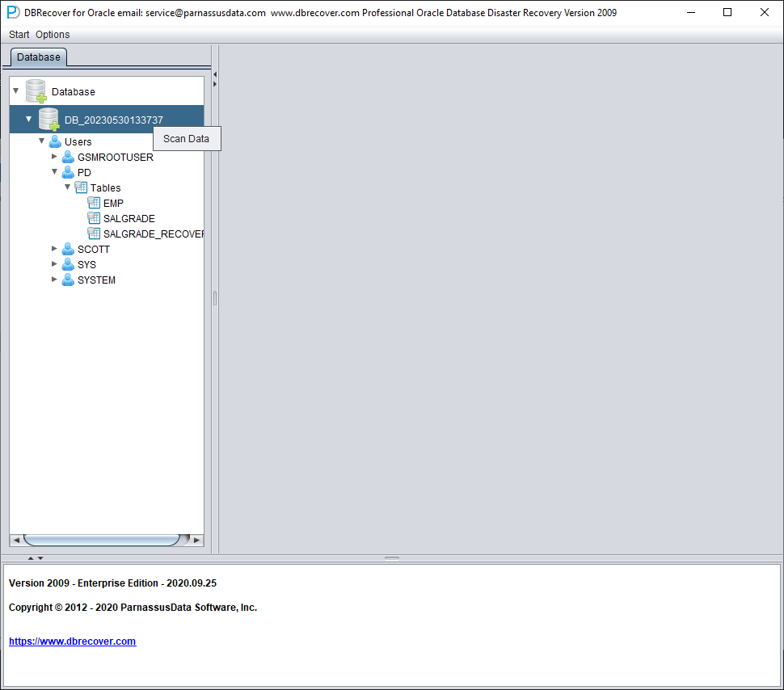
Task: Click the SALGRADE table icon
Action: [94, 218]
